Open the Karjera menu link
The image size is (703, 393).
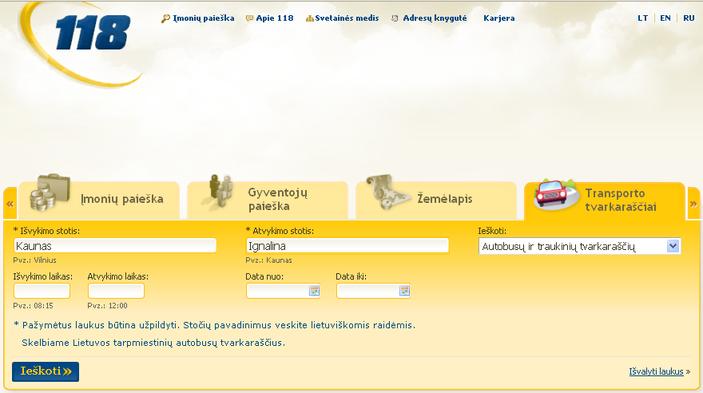[499, 18]
